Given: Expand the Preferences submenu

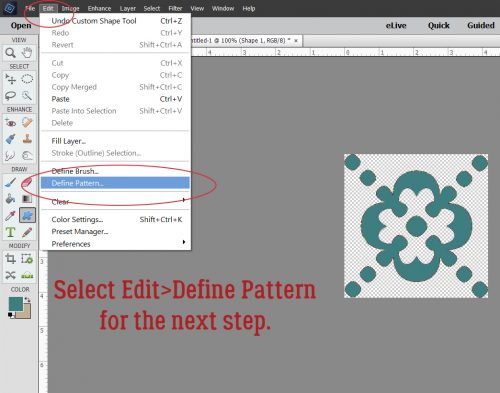Looking at the screenshot, I should coord(115,244).
